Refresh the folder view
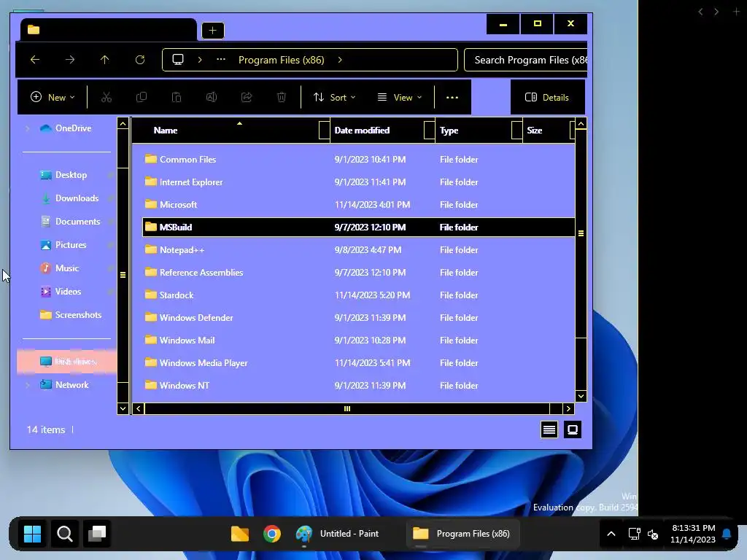This screenshot has height=560, width=747. pos(139,60)
